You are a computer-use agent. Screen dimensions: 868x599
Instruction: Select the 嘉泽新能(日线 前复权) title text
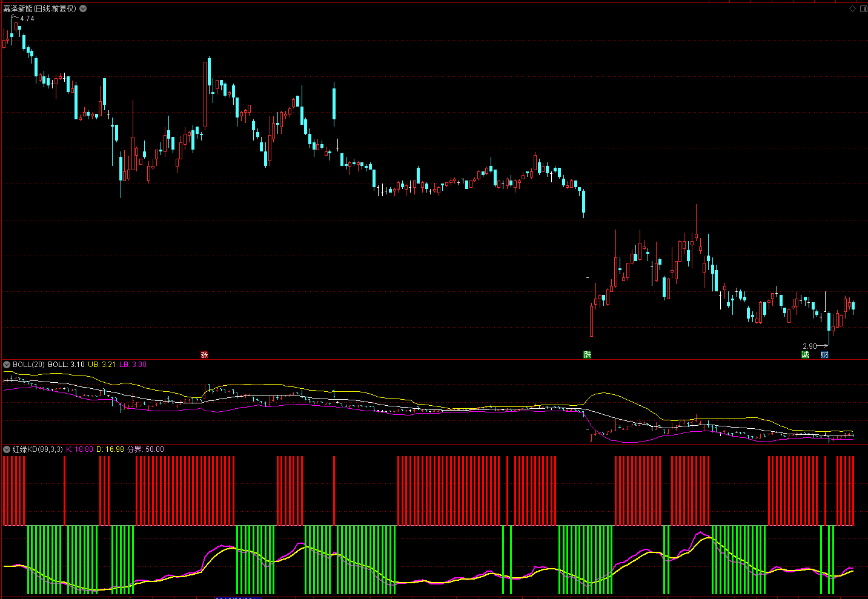pos(40,8)
